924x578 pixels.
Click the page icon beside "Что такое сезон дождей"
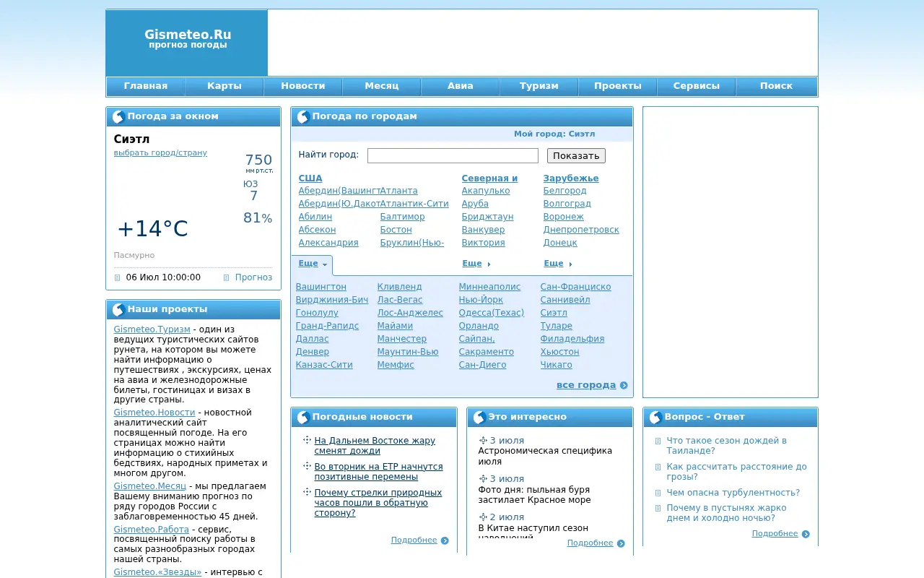coord(658,441)
